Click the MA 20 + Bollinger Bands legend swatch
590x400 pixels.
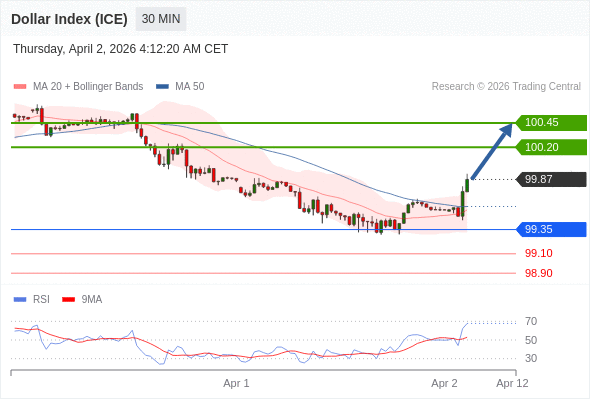(x=20, y=87)
